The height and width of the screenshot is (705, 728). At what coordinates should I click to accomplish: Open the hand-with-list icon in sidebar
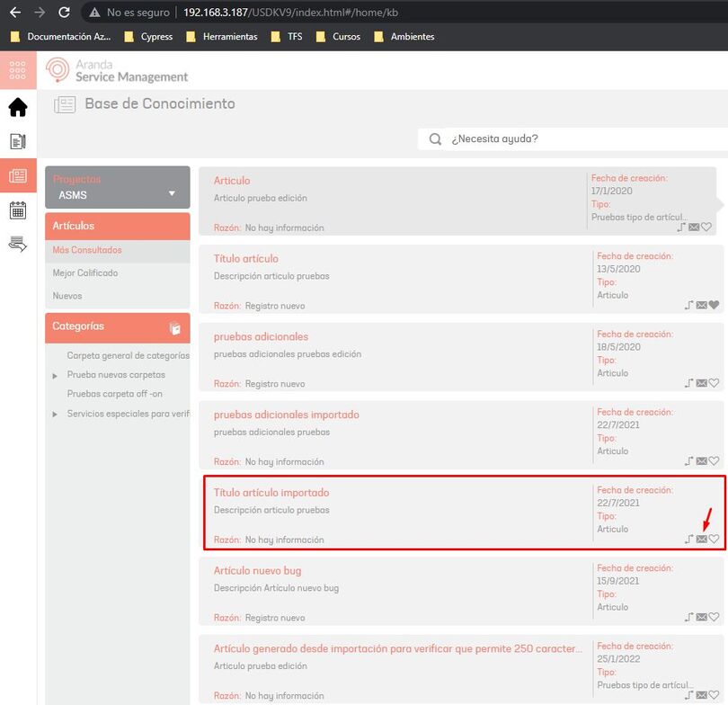(x=18, y=244)
